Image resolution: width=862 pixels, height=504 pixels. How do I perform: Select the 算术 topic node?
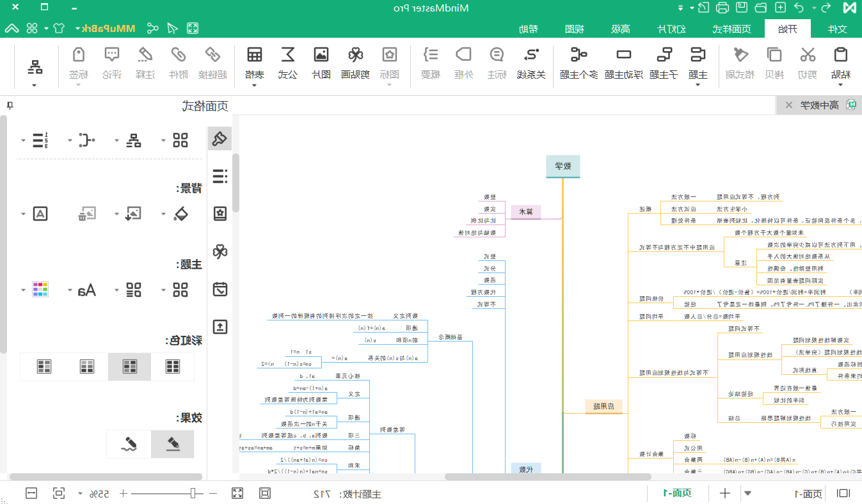pyautogui.click(x=526, y=212)
